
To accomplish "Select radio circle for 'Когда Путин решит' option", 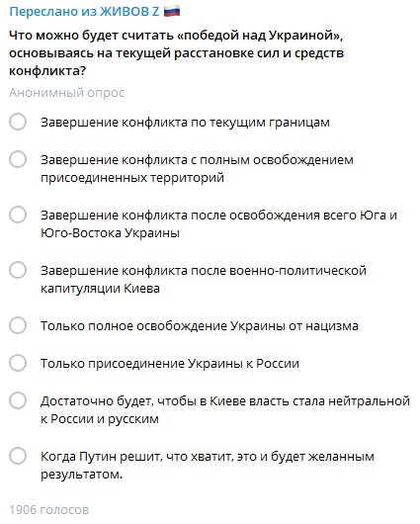I will (x=18, y=456).
